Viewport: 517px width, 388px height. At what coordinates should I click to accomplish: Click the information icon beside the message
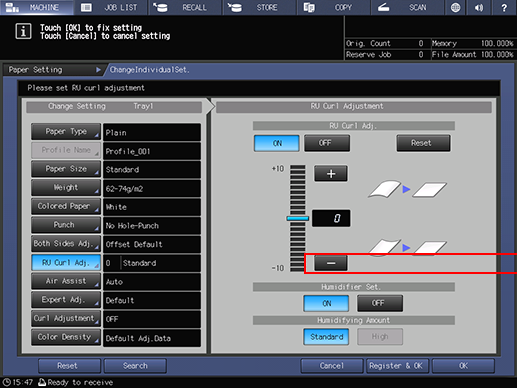pos(23,32)
